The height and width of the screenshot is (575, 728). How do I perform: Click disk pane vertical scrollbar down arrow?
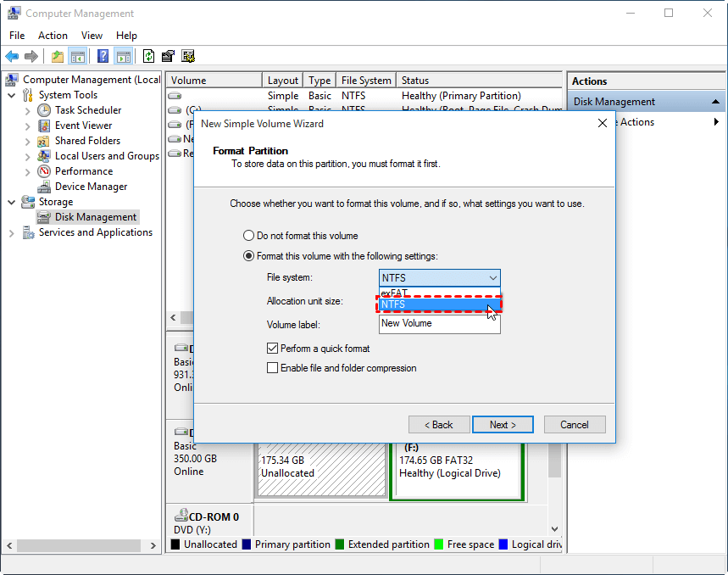[554, 529]
